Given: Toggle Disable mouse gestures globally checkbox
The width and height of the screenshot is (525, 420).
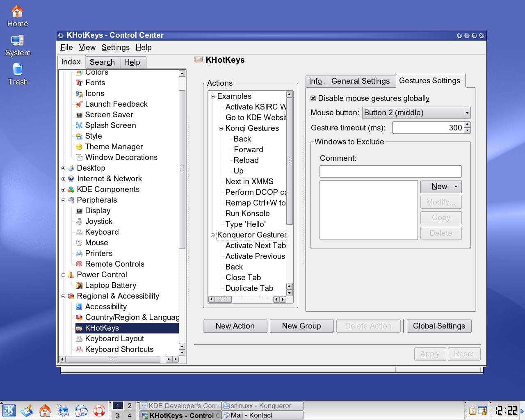Looking at the screenshot, I should 313,98.
